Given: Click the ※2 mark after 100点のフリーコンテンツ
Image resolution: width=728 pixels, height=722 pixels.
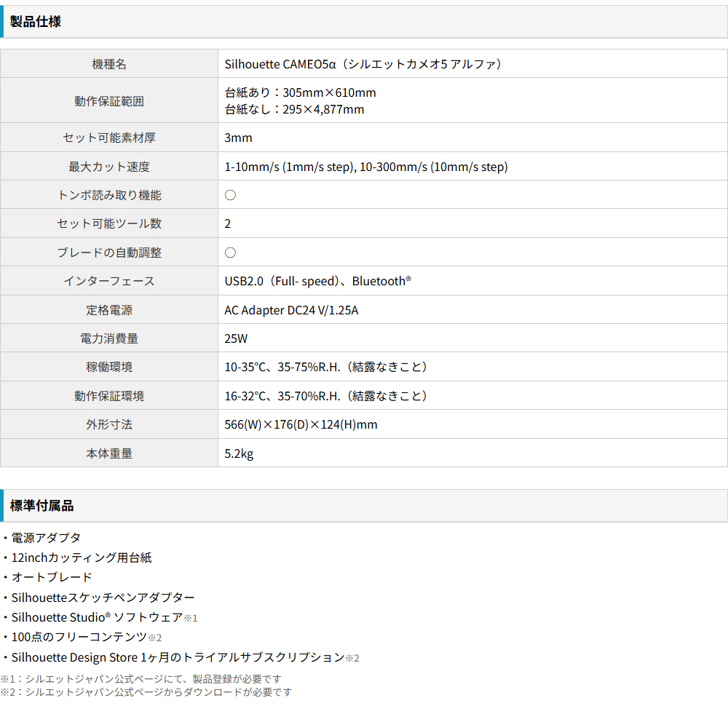Looking at the screenshot, I should pos(155,638).
